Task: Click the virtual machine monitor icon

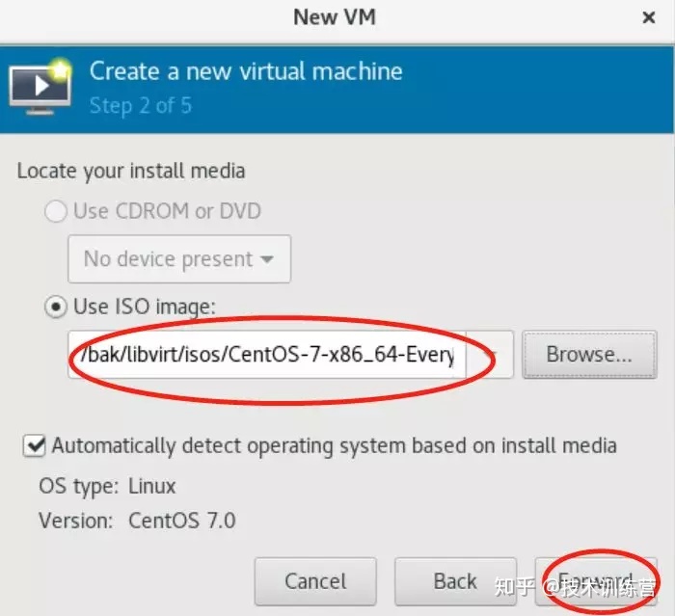Action: (40, 87)
